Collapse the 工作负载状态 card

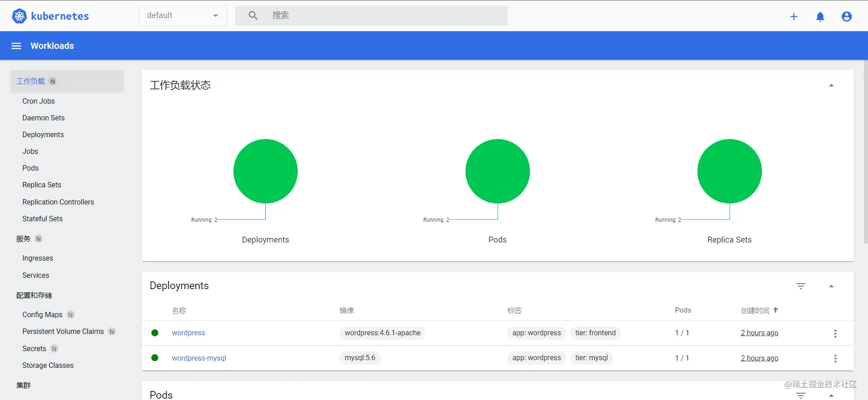tap(831, 85)
